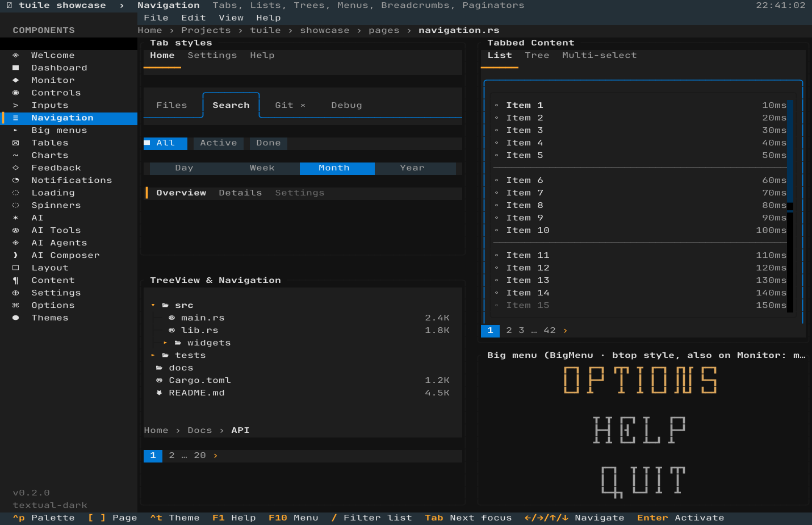Click the Notifications icon in sidebar
The image size is (812, 525).
(x=15, y=180)
